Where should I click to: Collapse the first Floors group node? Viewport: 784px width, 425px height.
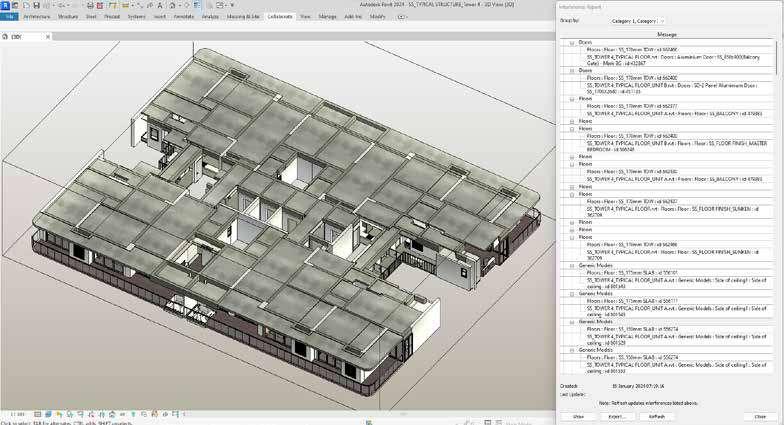point(572,100)
